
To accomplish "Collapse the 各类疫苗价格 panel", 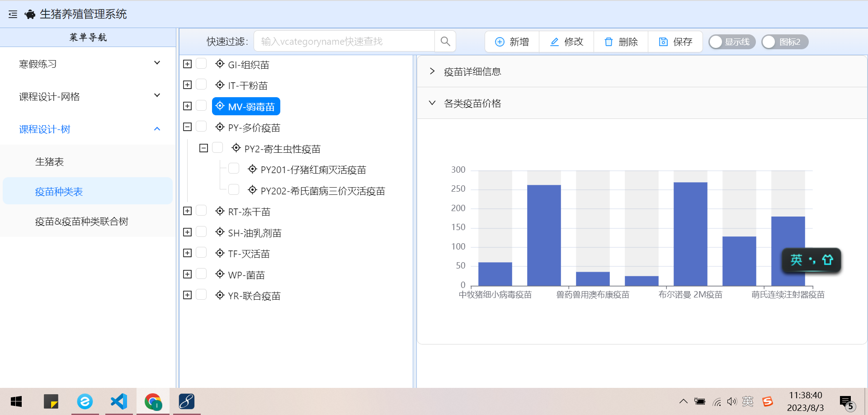I will coord(642,103).
